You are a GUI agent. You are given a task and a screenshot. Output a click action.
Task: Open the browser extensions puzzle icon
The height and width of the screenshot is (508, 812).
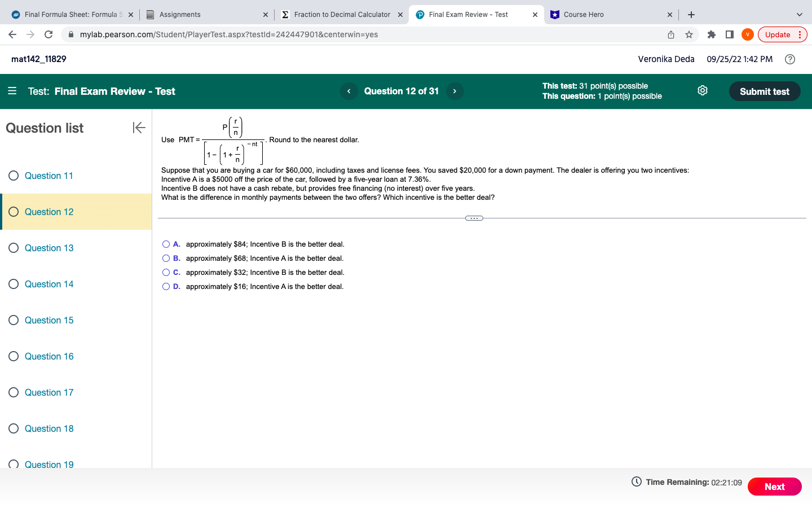pos(711,34)
